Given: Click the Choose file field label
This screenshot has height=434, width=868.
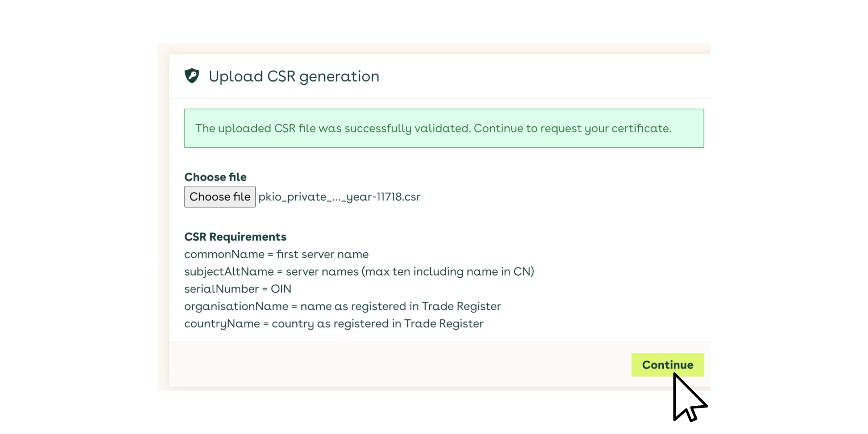Looking at the screenshot, I should 215,177.
